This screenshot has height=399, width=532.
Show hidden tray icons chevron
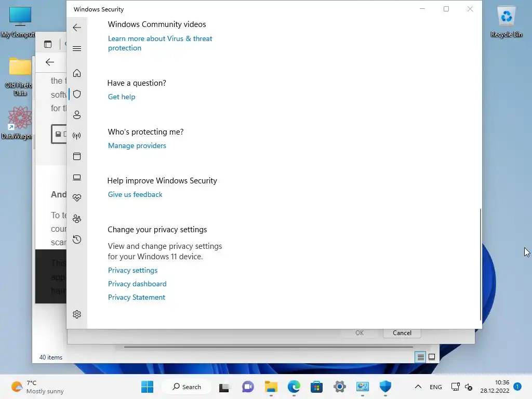(418, 387)
